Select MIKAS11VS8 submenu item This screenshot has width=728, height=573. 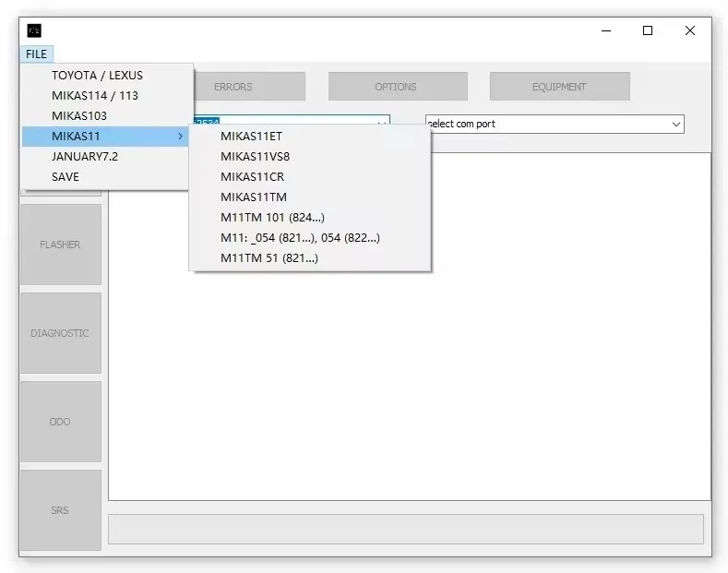310,157
